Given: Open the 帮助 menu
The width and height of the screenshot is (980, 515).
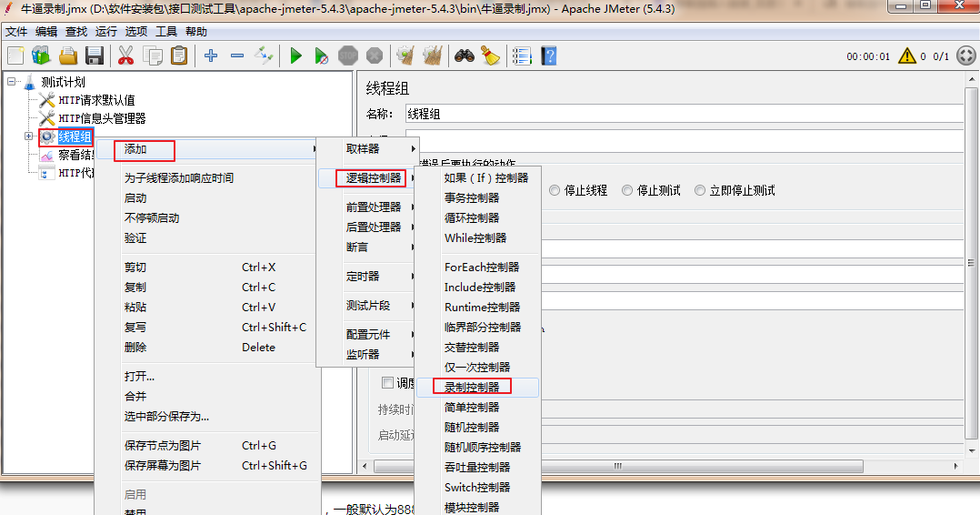Looking at the screenshot, I should 196,31.
